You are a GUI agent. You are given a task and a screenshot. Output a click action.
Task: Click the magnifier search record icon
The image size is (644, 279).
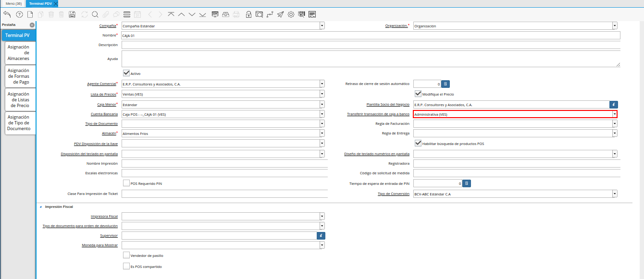pyautogui.click(x=95, y=14)
